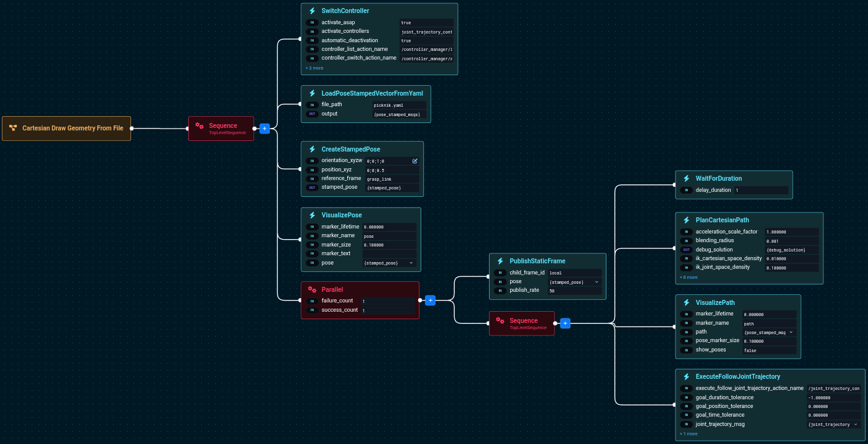Add a child to the top Sequence node

tap(264, 129)
